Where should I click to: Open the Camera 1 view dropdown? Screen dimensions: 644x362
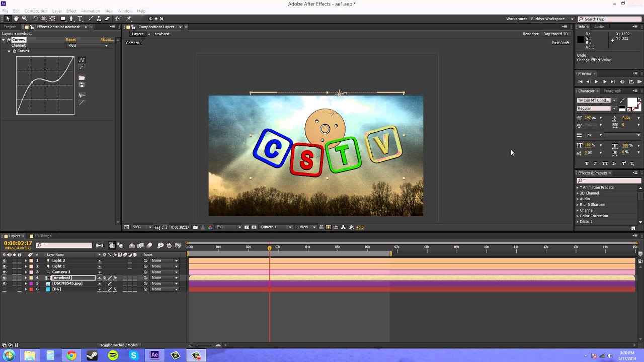click(276, 227)
